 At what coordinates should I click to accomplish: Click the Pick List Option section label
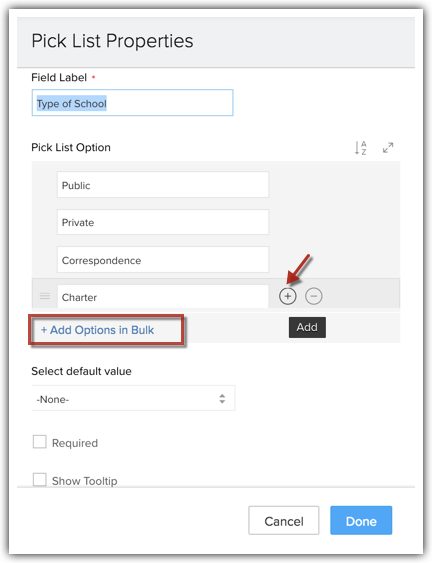coord(71,148)
